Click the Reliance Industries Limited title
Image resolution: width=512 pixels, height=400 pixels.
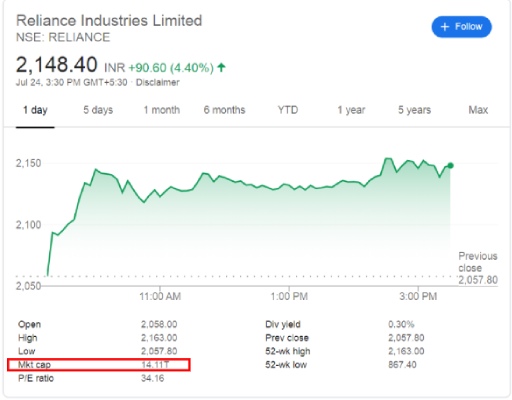[109, 21]
